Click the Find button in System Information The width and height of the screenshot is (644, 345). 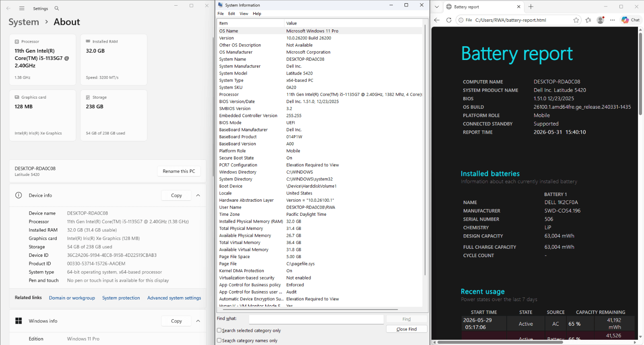coord(407,319)
